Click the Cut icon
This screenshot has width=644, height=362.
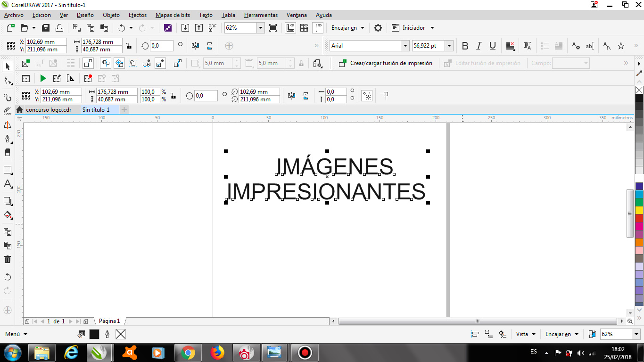click(76, 28)
